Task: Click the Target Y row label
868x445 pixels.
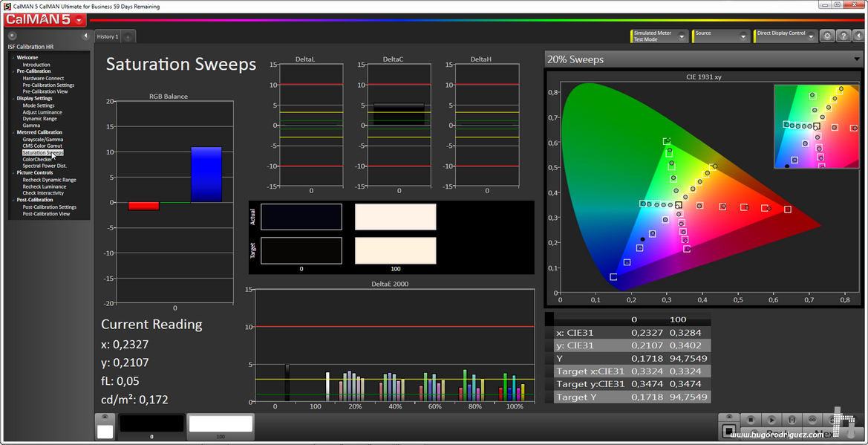Action: click(x=577, y=397)
